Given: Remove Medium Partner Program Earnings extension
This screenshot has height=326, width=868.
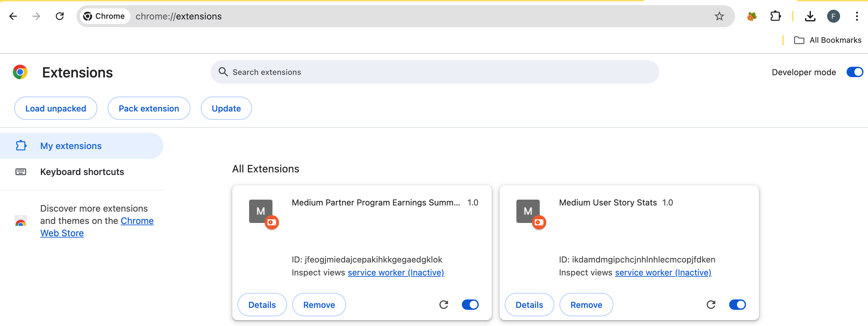Looking at the screenshot, I should pyautogui.click(x=319, y=304).
